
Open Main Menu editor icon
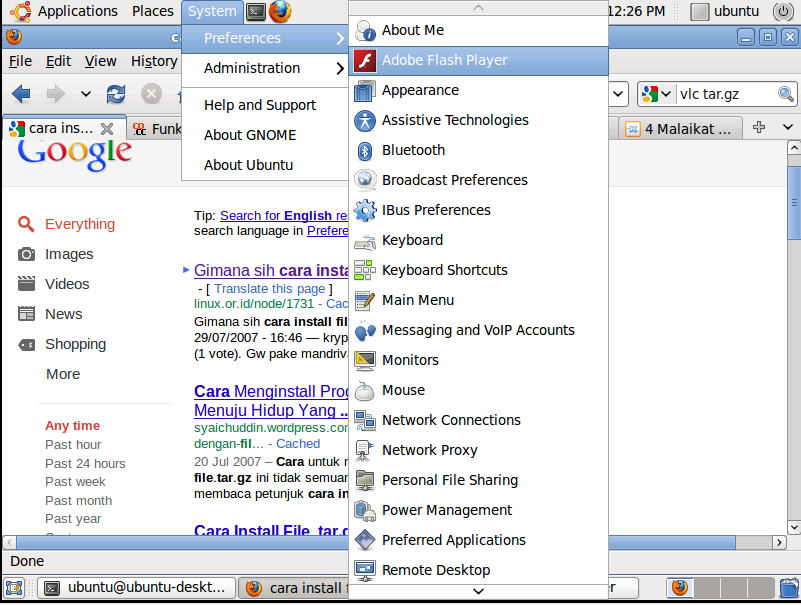[x=365, y=300]
